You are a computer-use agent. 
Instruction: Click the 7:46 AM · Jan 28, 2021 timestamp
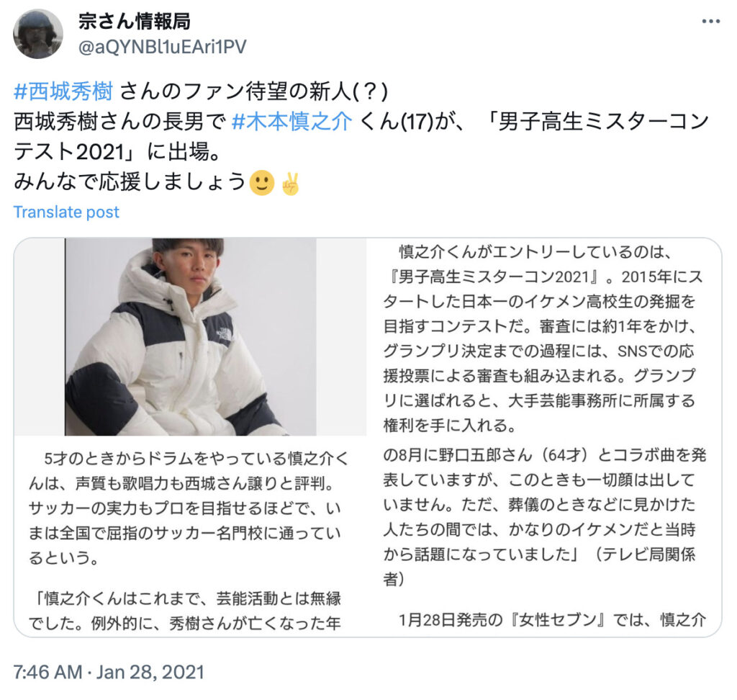coord(109,672)
